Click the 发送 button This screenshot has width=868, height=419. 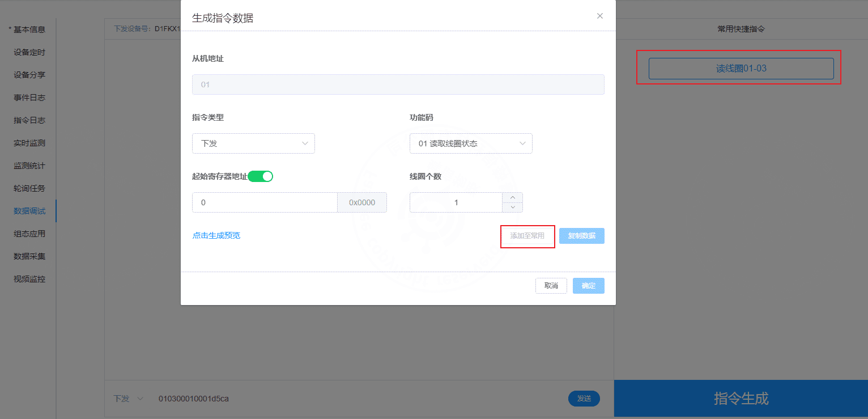click(584, 399)
